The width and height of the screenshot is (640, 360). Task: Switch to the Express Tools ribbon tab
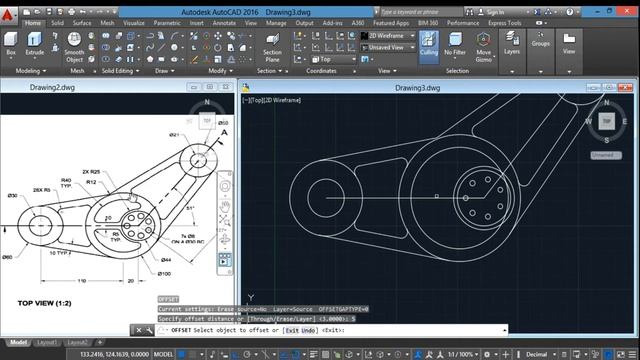(504, 23)
